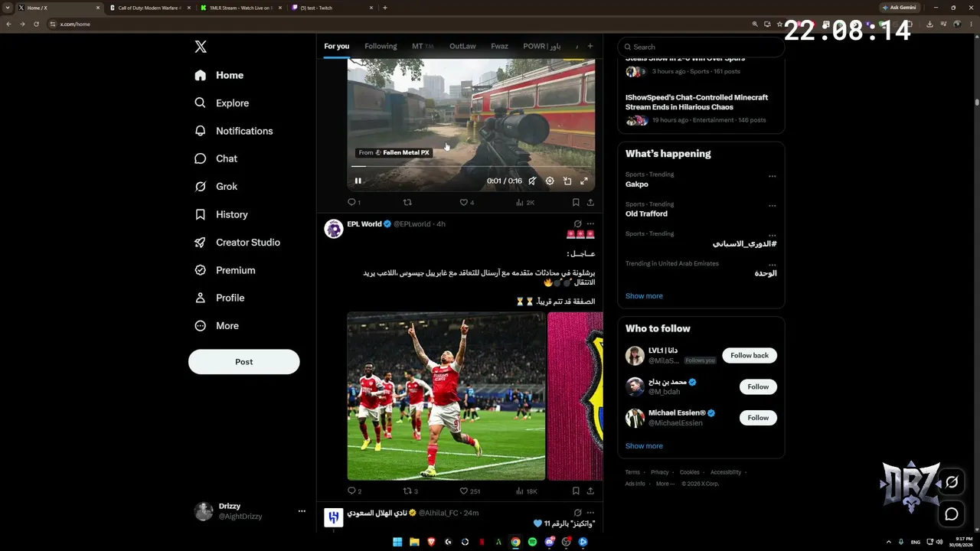Screen dimensions: 980x551
Task: View analytics of the 18K-view post
Action: 527,491
